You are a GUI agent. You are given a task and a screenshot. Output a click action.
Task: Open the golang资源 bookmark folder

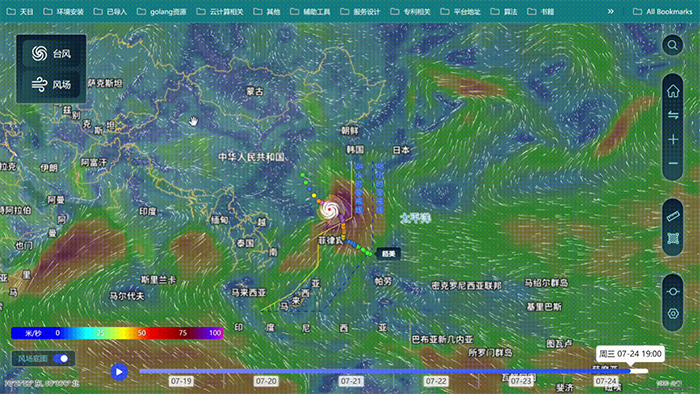point(162,12)
